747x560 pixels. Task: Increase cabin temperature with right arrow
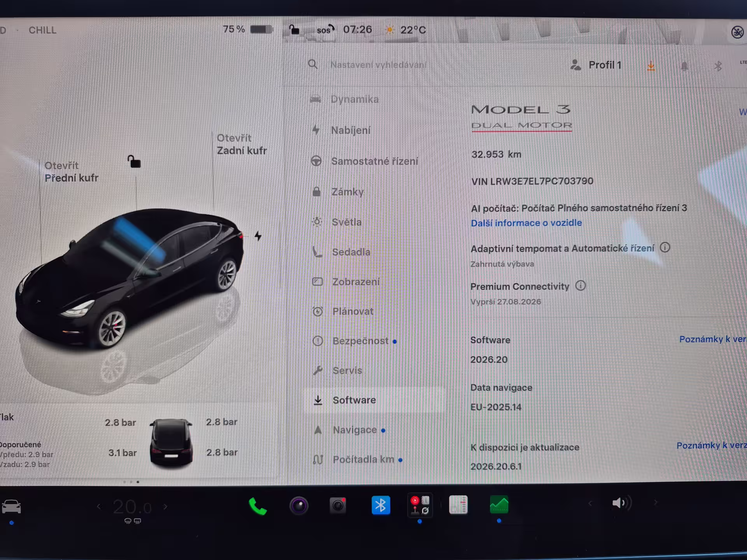(165, 506)
